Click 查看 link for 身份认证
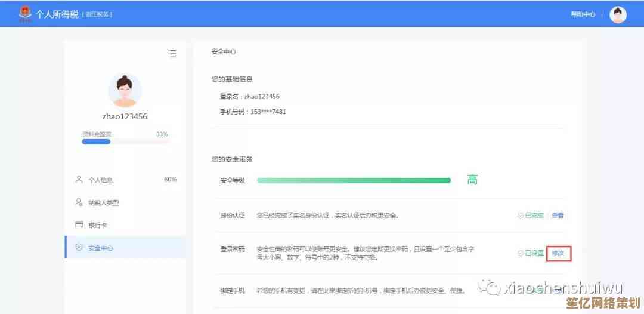 pos(558,216)
